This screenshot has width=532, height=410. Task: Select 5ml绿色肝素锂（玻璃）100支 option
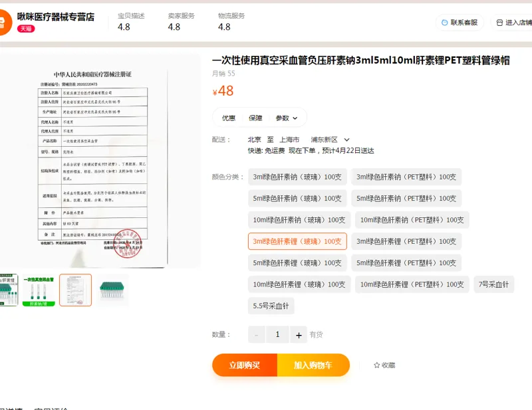coord(297,263)
